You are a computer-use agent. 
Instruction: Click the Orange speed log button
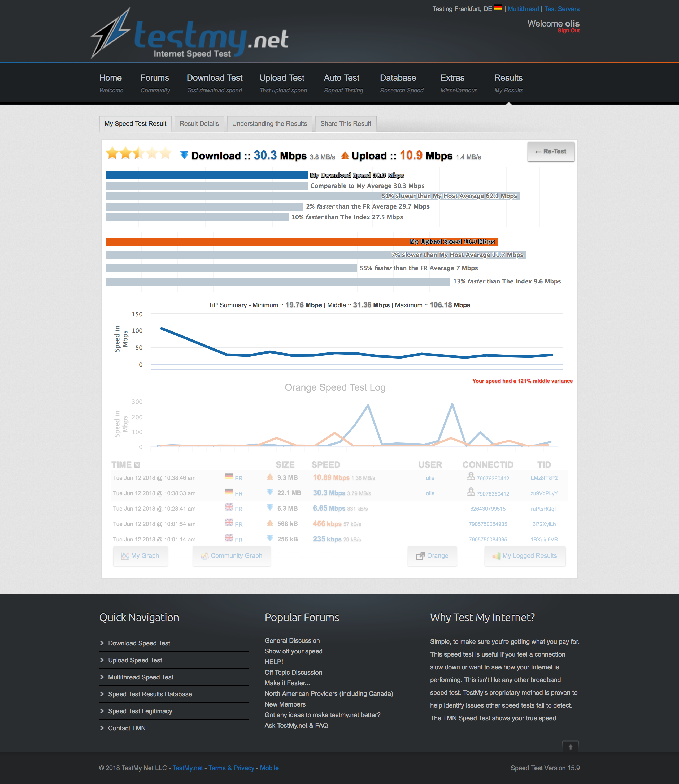432,556
